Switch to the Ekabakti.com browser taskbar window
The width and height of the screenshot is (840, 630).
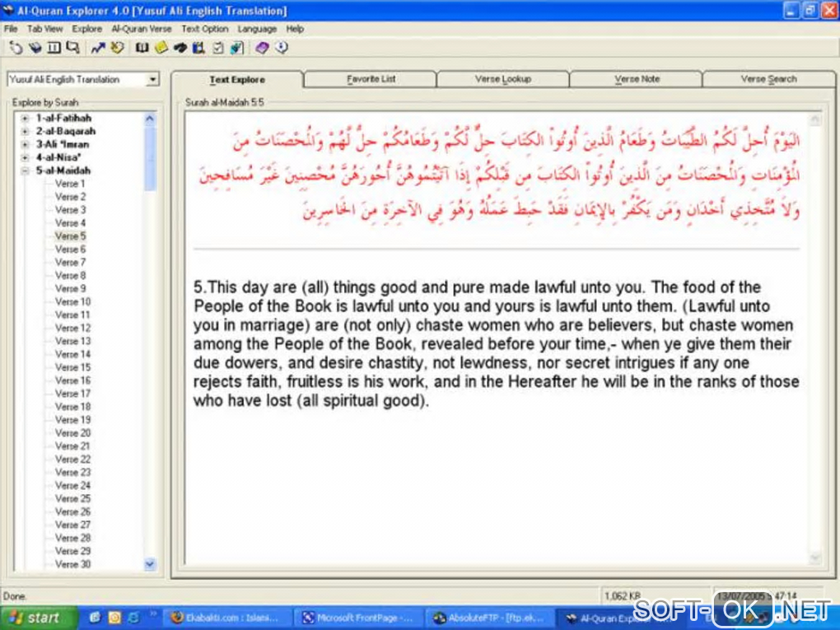226,618
